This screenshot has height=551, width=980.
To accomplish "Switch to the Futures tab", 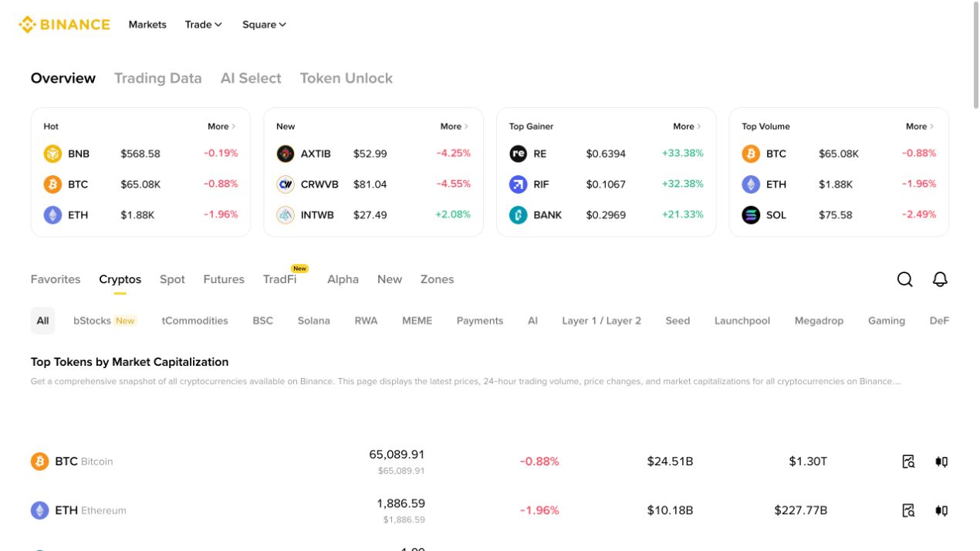I will point(224,279).
